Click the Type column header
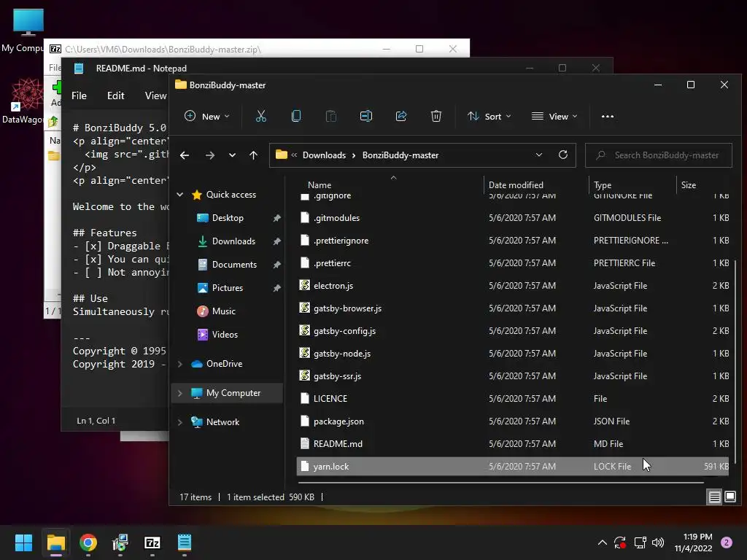 603,184
